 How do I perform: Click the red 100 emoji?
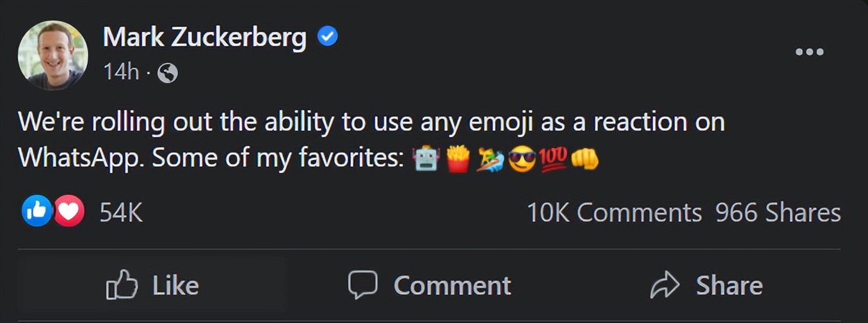[554, 158]
